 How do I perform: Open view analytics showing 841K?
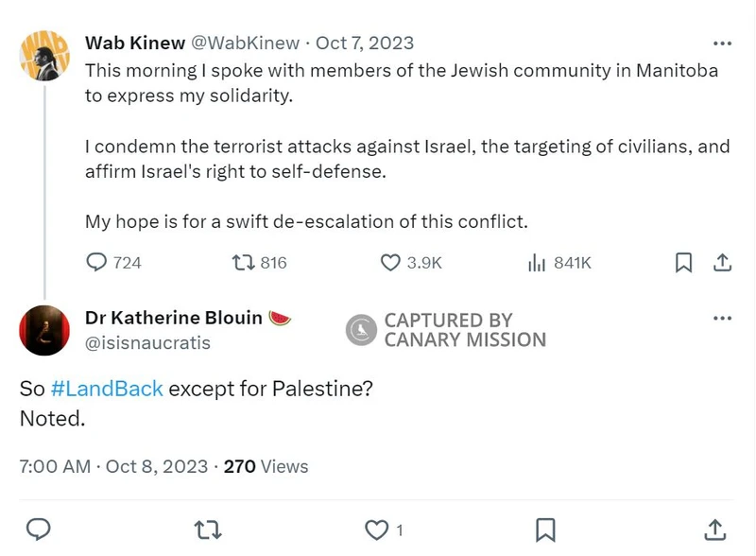537,263
